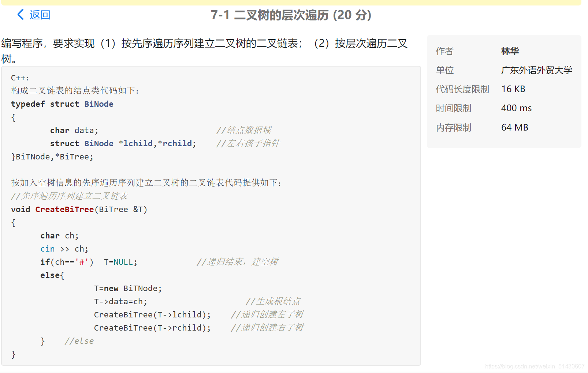Click the code line 'T->data=ch;'

pyautogui.click(x=121, y=302)
